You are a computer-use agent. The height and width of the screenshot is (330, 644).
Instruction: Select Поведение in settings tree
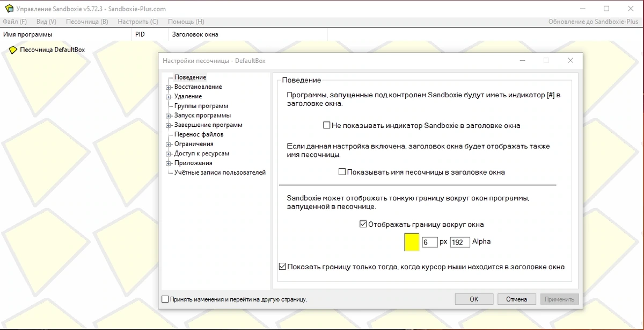[190, 77]
